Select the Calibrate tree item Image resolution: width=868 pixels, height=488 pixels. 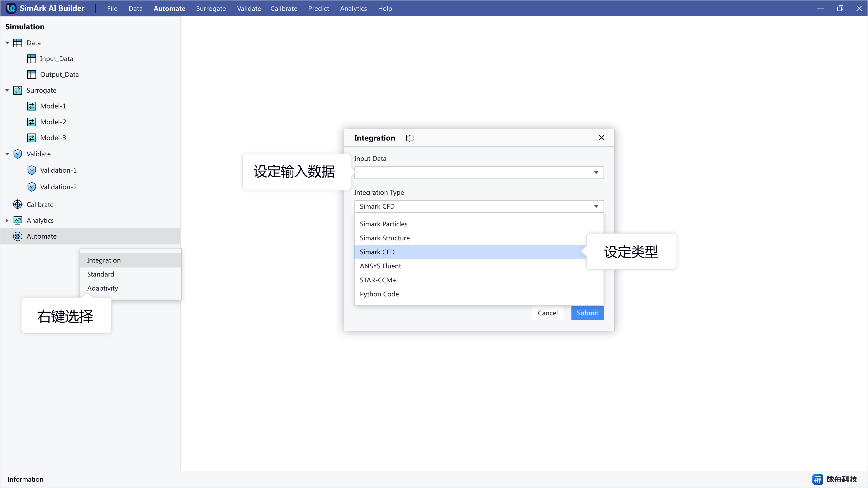pos(40,204)
